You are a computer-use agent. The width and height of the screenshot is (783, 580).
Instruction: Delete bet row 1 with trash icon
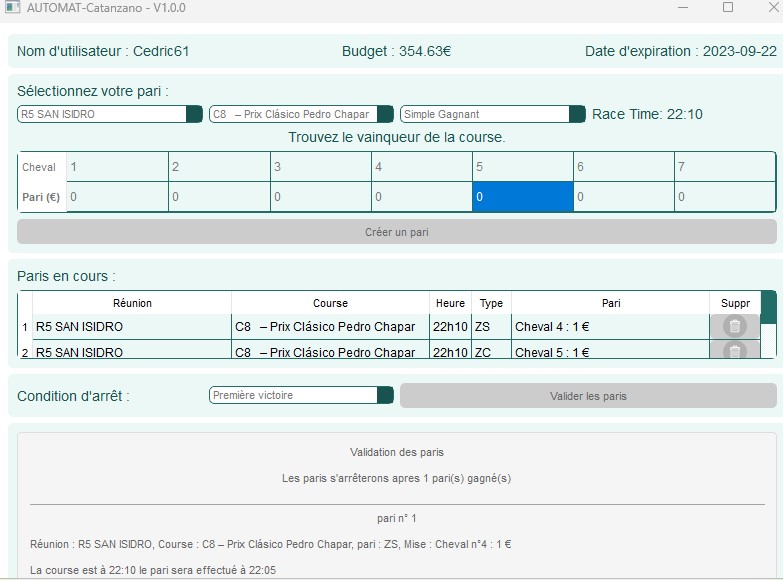coord(735,326)
